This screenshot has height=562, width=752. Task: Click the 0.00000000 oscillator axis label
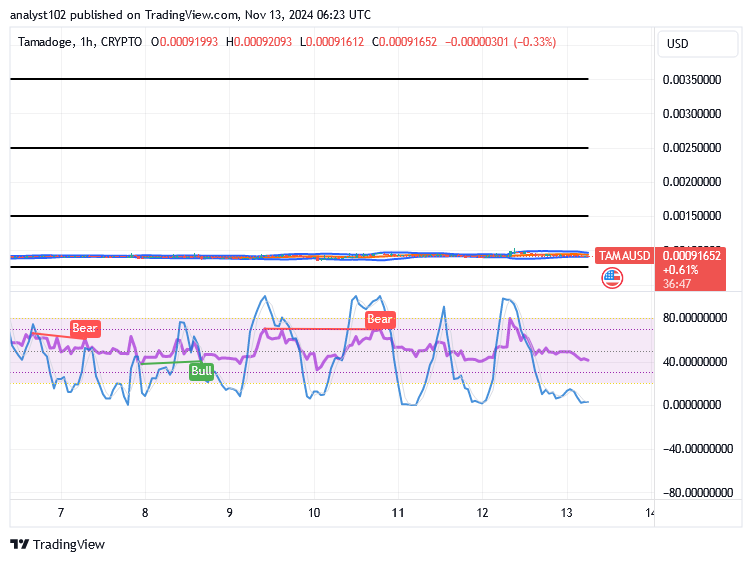point(692,405)
